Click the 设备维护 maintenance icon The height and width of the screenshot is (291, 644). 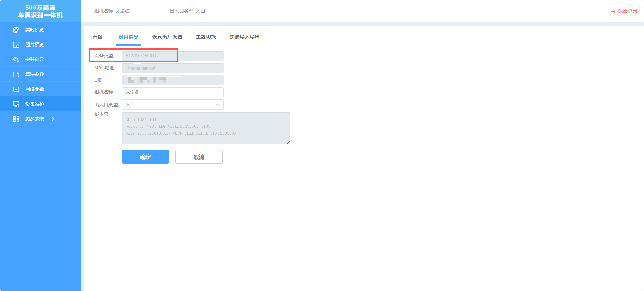coord(16,104)
